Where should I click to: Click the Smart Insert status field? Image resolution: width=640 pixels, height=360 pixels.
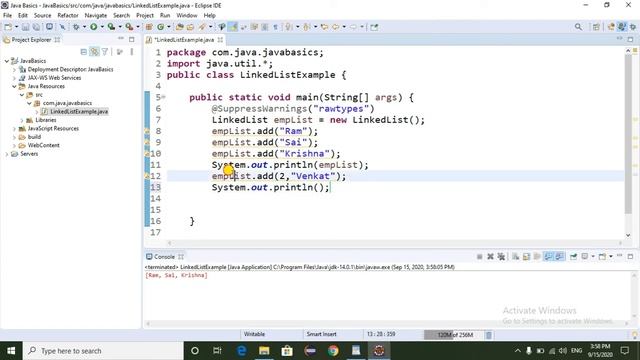[322, 334]
